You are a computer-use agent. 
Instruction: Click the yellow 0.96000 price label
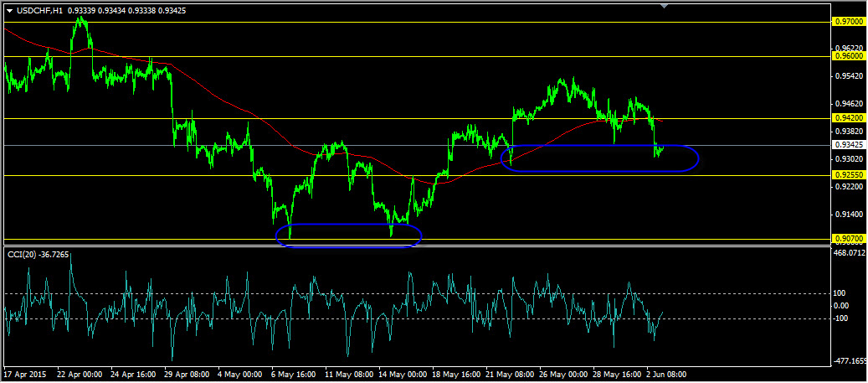pyautogui.click(x=848, y=56)
